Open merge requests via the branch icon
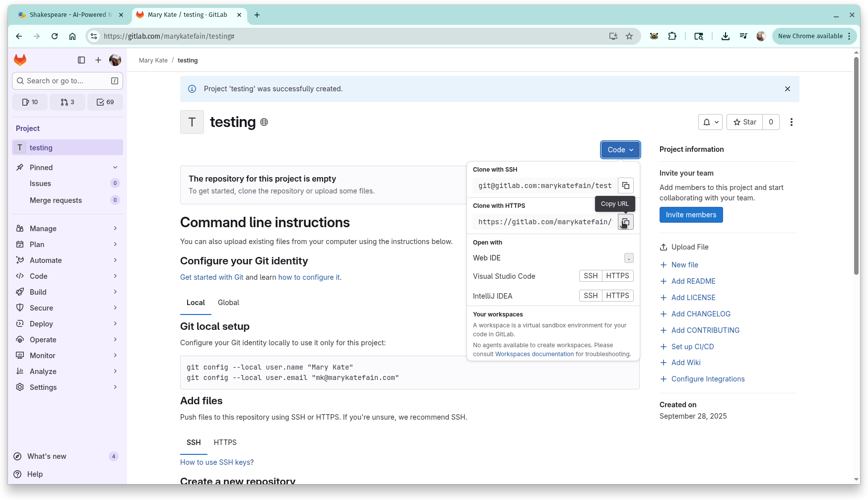The height and width of the screenshot is (500, 868). click(67, 102)
